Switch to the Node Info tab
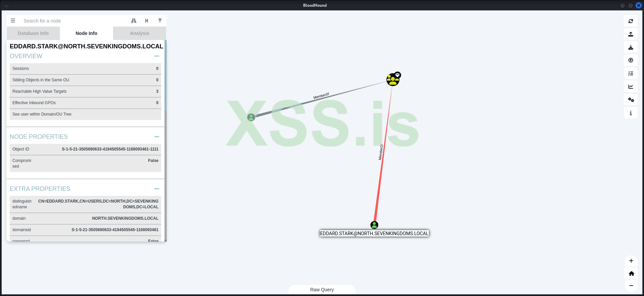This screenshot has width=644, height=296. point(86,33)
